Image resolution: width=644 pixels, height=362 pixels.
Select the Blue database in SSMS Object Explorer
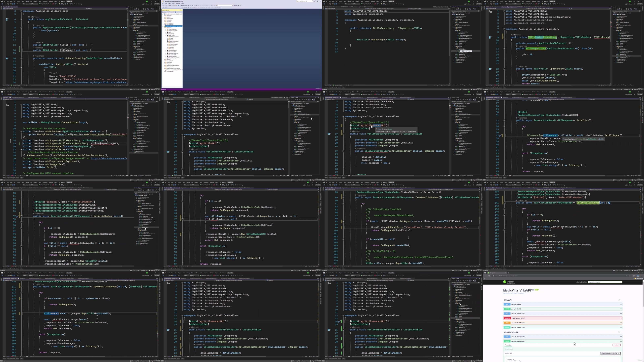(x=169, y=32)
